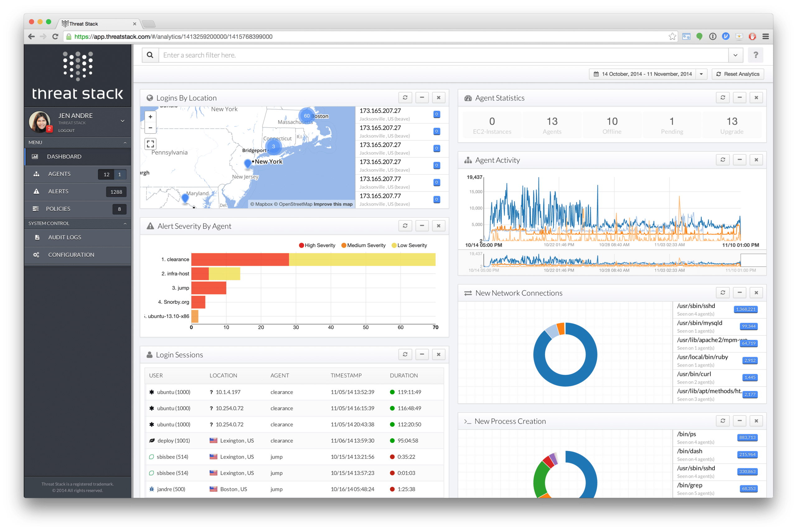Refresh the Agent Activity panel
Image resolution: width=797 pixels, height=532 pixels.
point(723,160)
